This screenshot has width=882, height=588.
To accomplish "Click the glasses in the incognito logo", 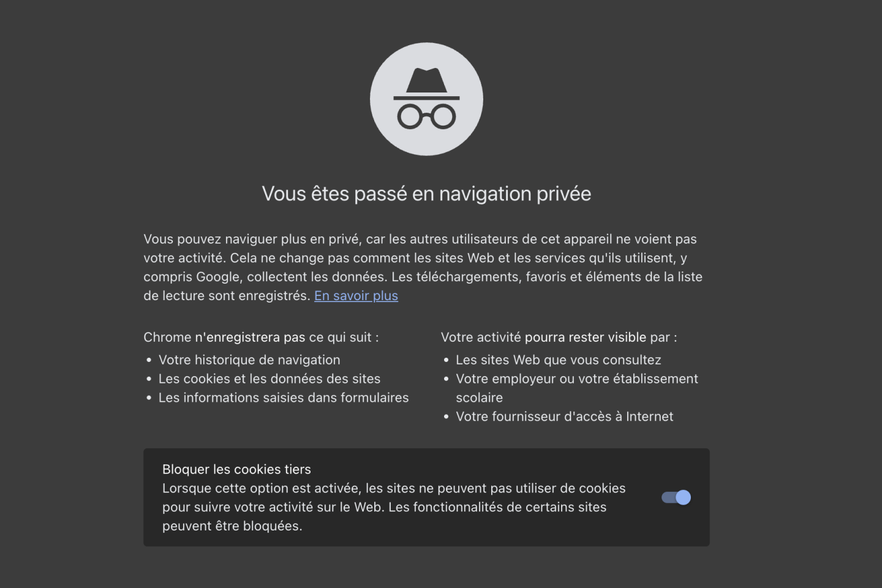I will (426, 116).
